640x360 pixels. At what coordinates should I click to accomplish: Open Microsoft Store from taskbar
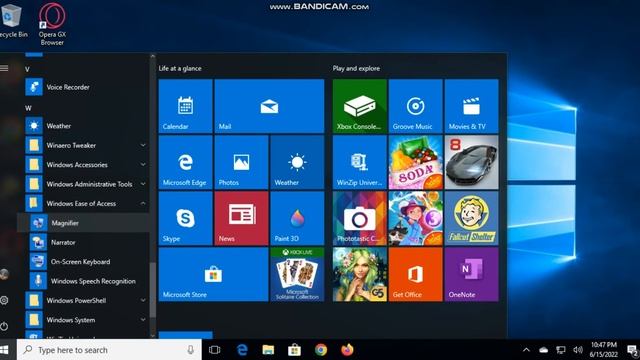(x=294, y=350)
